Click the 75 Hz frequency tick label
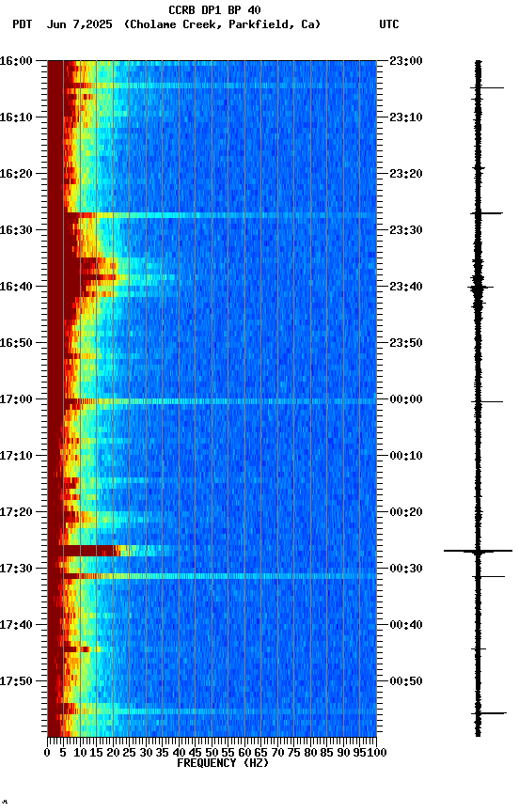 pyautogui.click(x=293, y=753)
